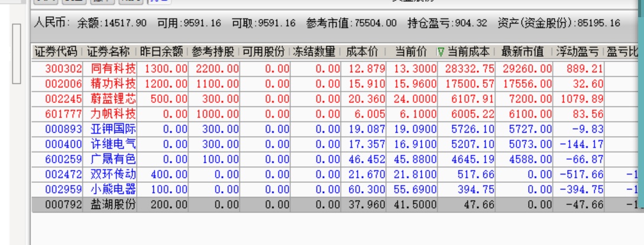Click 精功科技 floating profit 32.60

pyautogui.click(x=588, y=84)
